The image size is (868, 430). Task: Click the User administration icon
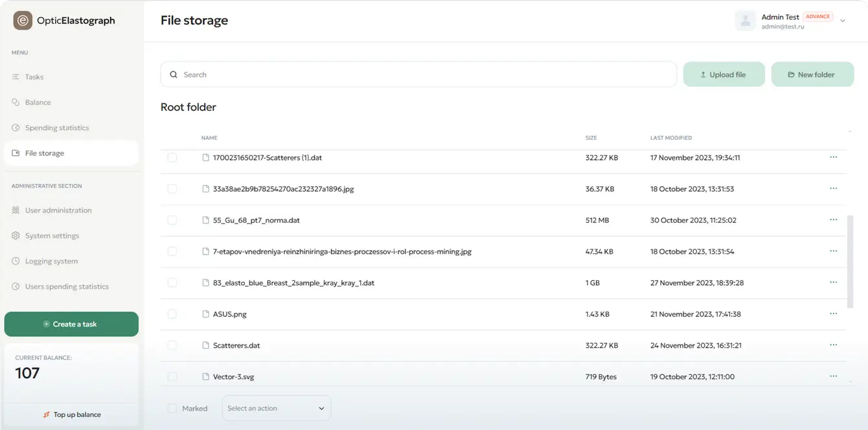pos(16,210)
